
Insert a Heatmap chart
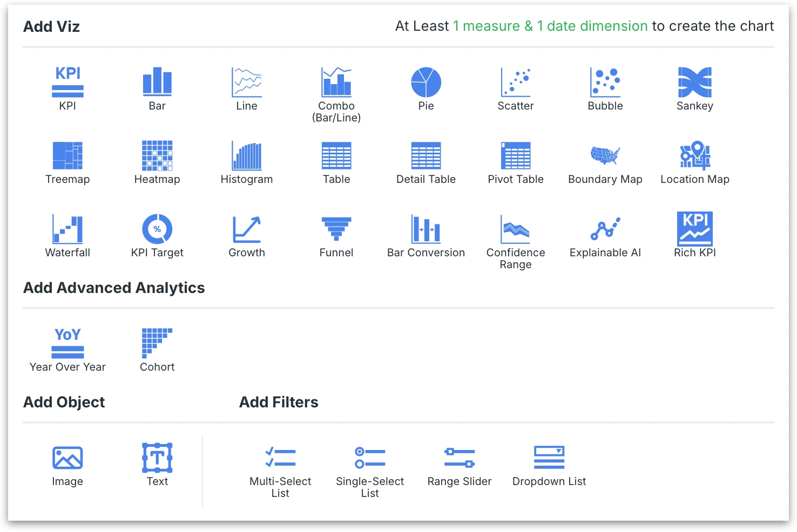tap(157, 156)
